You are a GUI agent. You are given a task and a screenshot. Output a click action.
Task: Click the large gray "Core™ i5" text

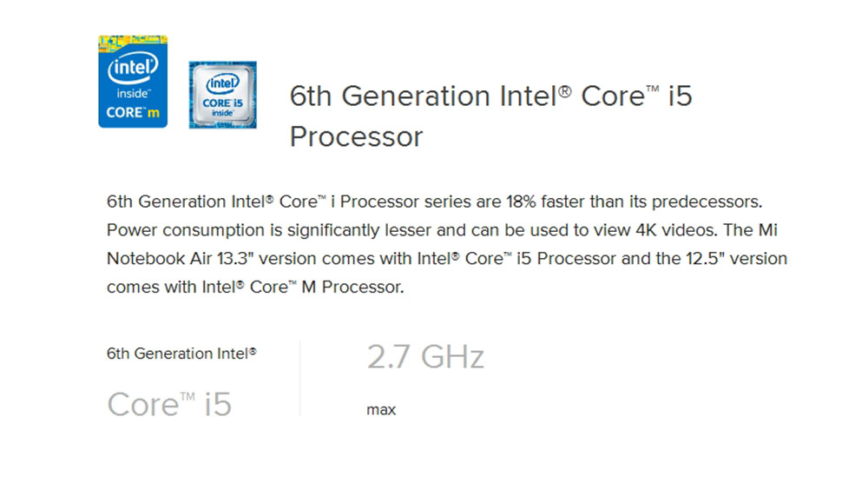click(x=169, y=404)
